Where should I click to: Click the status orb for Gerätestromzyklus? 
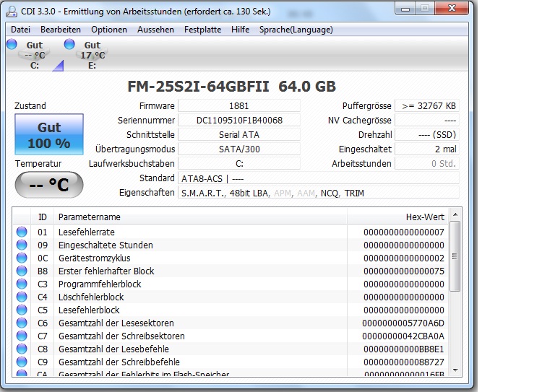(x=22, y=258)
